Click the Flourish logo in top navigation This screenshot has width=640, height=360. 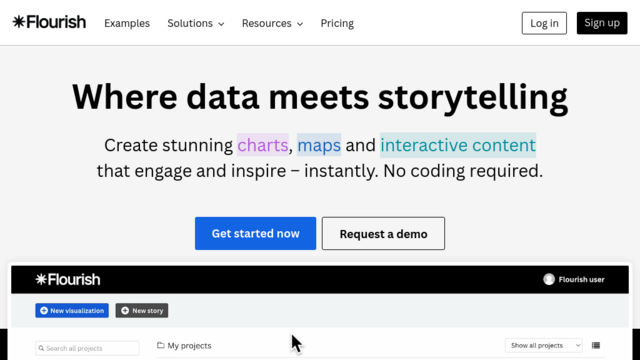coord(49,22)
